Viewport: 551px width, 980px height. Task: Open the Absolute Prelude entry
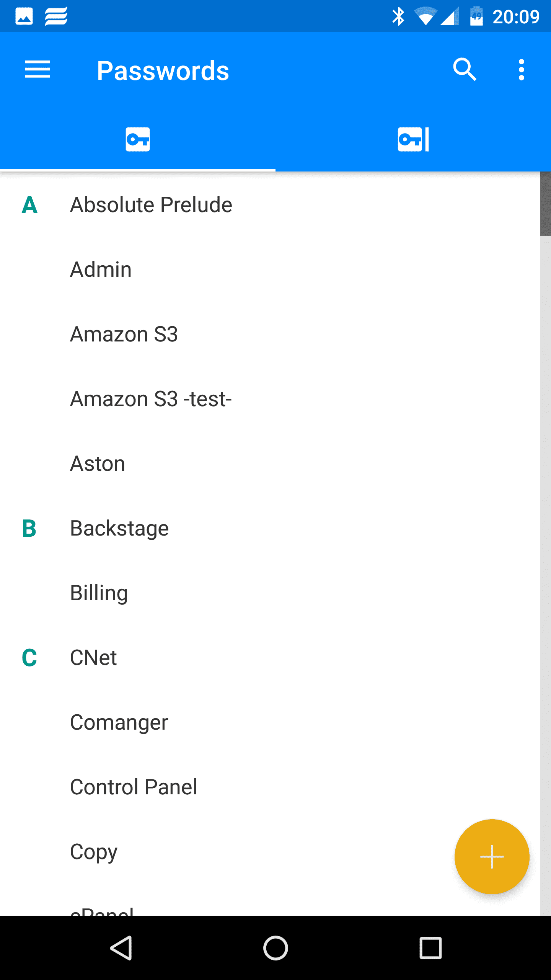(x=151, y=205)
